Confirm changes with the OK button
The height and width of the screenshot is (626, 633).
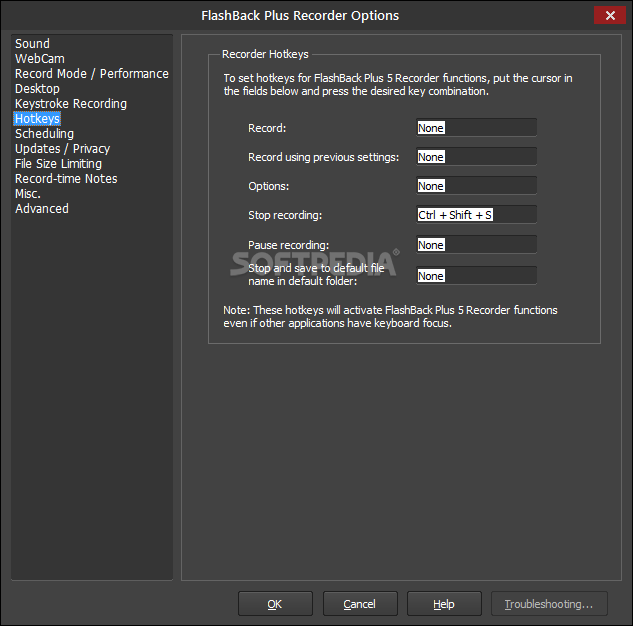coord(275,604)
